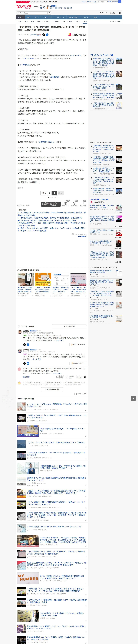
Task: Open video ranking item 1 thumbnail 4:52
Action: click(x=119, y=148)
